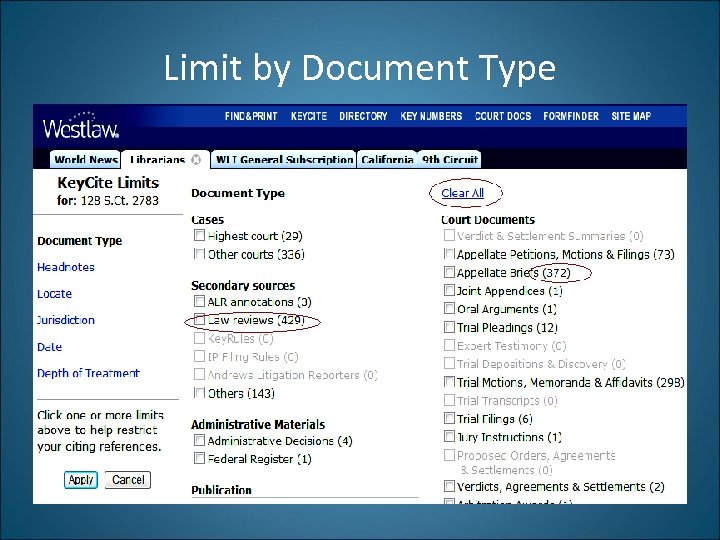The width and height of the screenshot is (720, 540).
Task: Click the Apply button
Action: coord(81,480)
